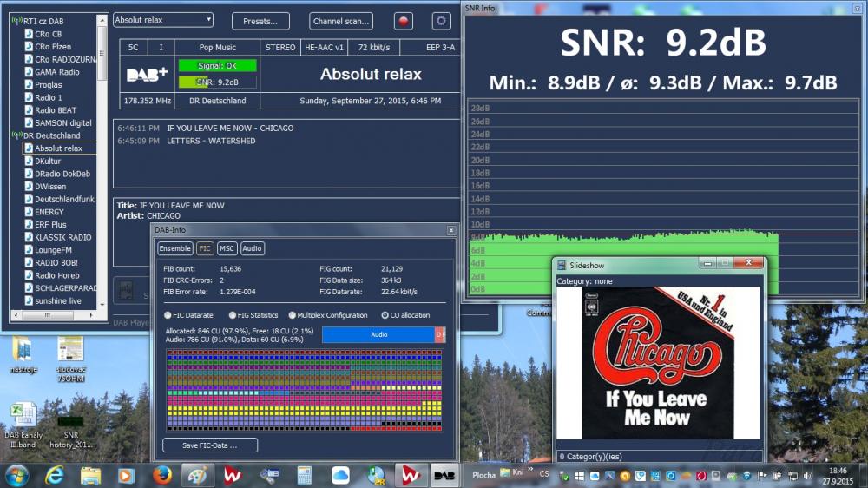The image size is (868, 488).
Task: Click the Chicago slideshow cover image
Action: click(658, 363)
